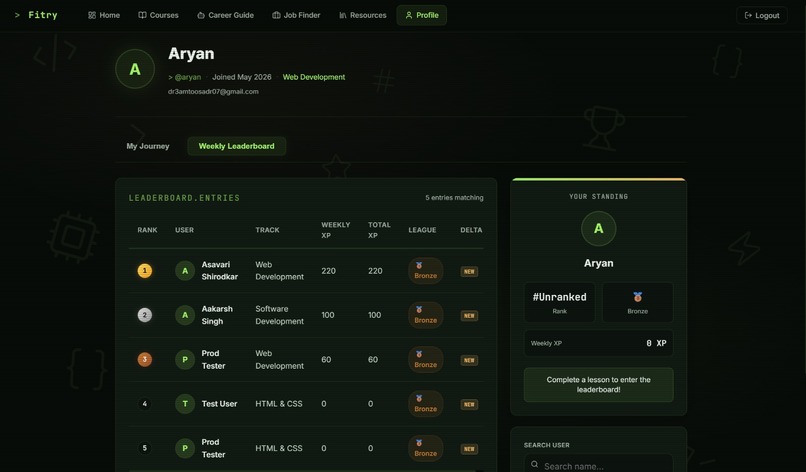Image resolution: width=806 pixels, height=472 pixels.
Task: Click the Home grid icon
Action: click(92, 15)
